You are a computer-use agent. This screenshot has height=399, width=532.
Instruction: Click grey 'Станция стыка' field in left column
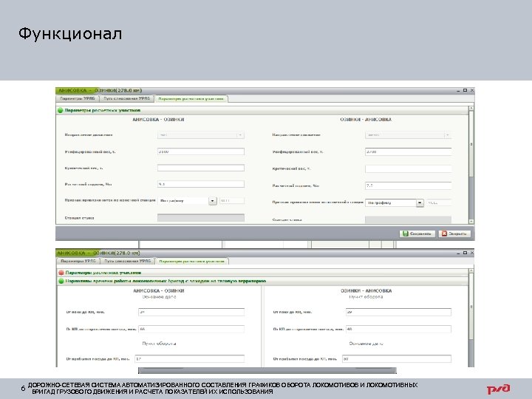201,217
